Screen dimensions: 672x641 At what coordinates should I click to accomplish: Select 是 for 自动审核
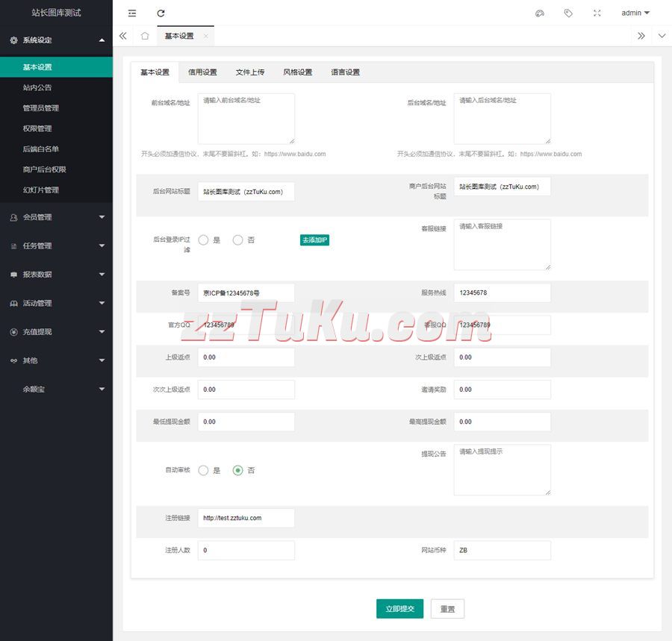(204, 470)
